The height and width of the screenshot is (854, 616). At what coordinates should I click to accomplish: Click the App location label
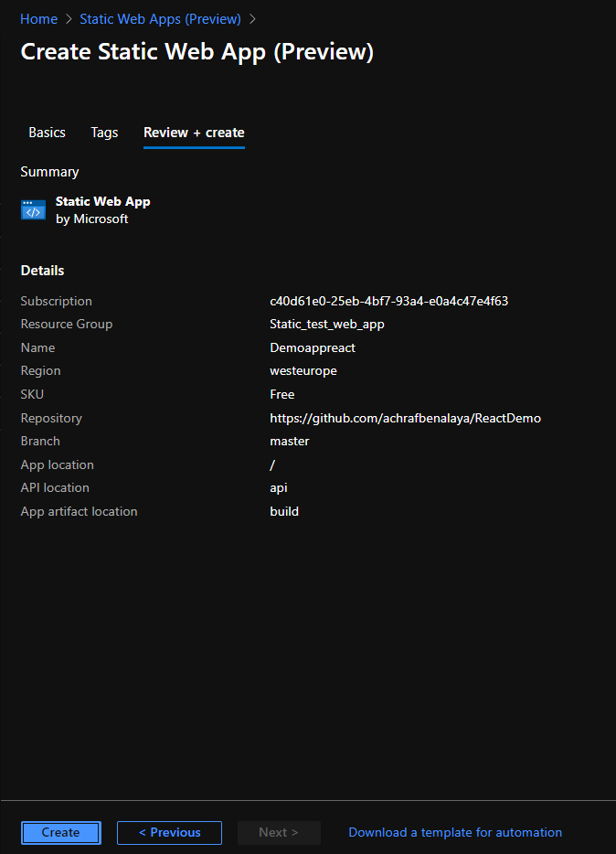pyautogui.click(x=58, y=465)
